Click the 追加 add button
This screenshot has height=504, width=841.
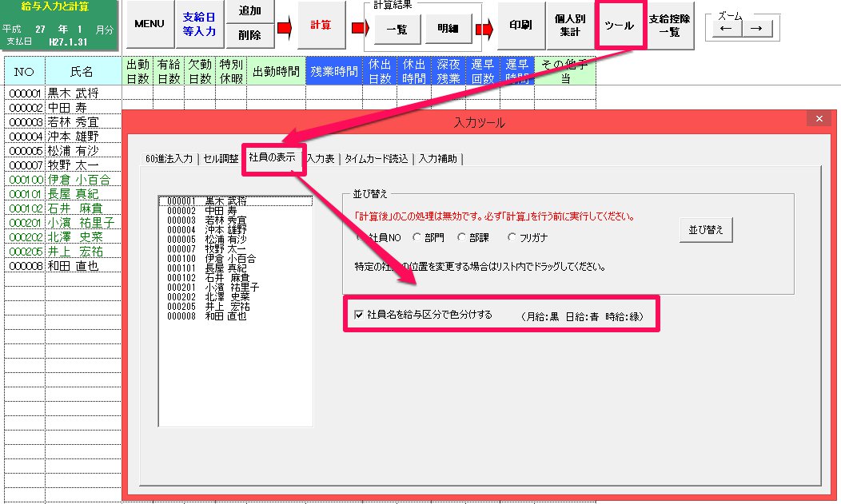249,11
